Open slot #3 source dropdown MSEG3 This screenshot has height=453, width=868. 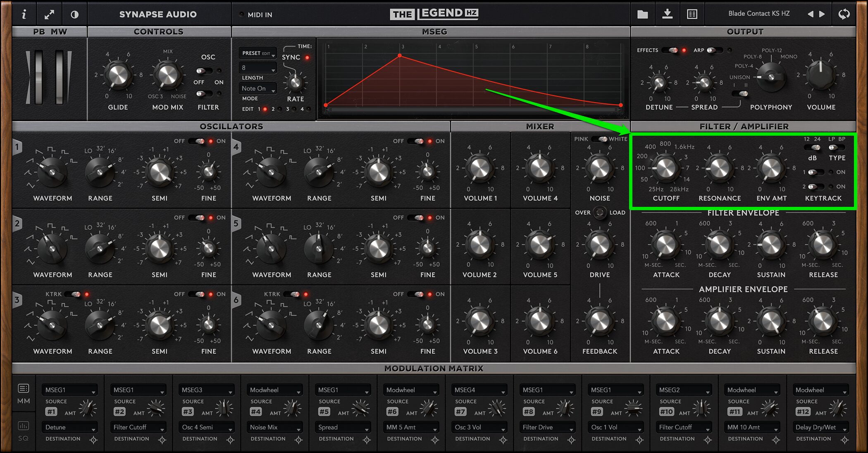[206, 390]
